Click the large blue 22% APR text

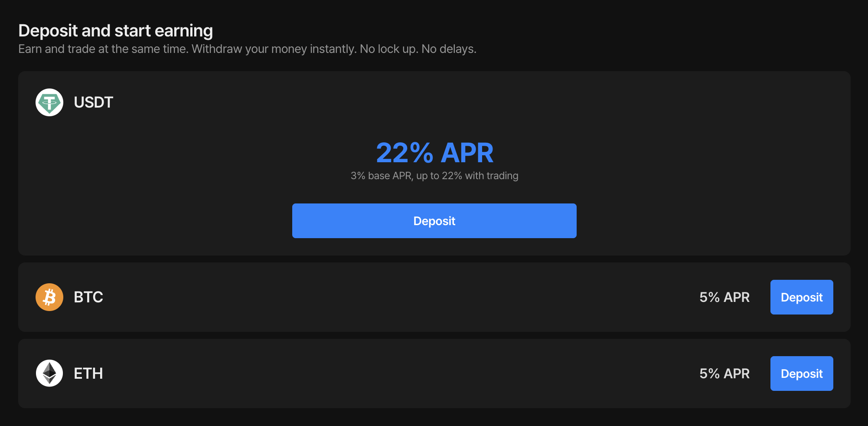coord(434,153)
